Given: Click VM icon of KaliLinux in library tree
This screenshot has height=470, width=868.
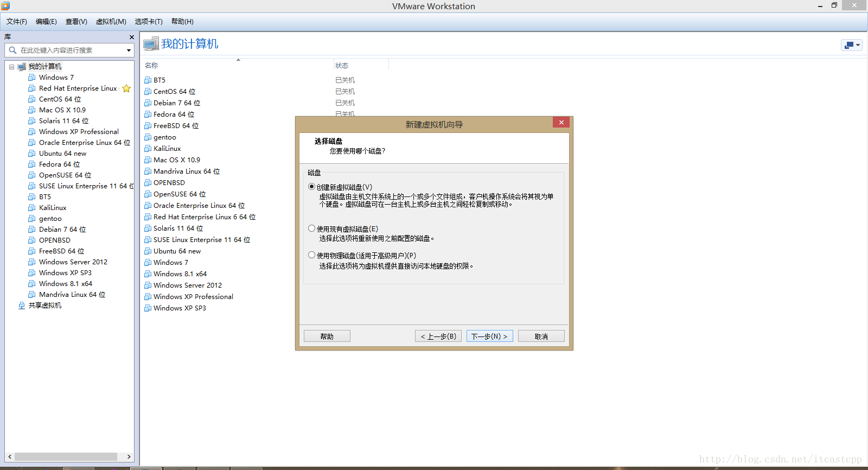Looking at the screenshot, I should 32,208.
